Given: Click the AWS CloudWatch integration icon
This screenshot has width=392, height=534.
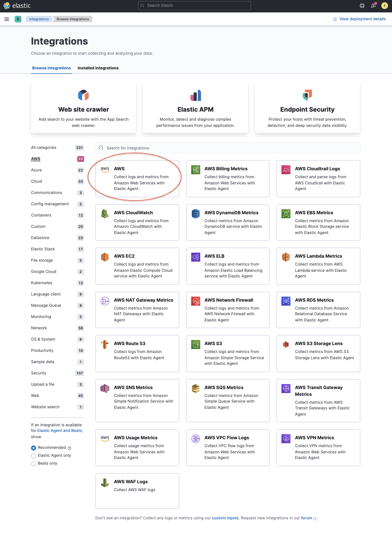Looking at the screenshot, I should (x=105, y=214).
